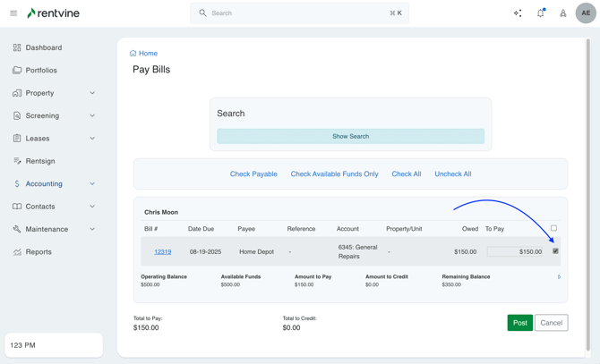Open bill number 12319 link
This screenshot has width=600, height=364.
[162, 252]
